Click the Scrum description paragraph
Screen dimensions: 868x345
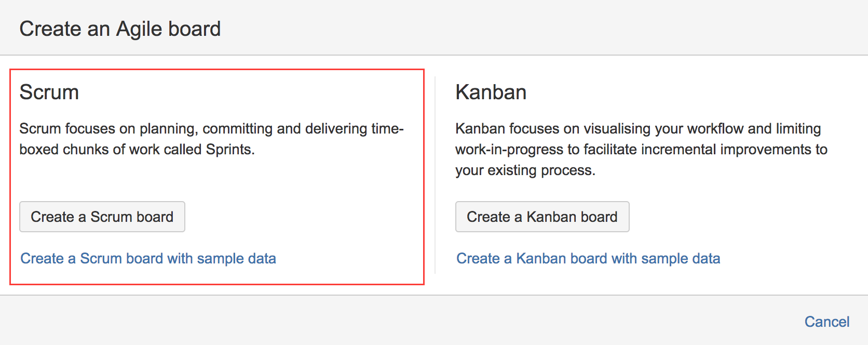(x=211, y=139)
